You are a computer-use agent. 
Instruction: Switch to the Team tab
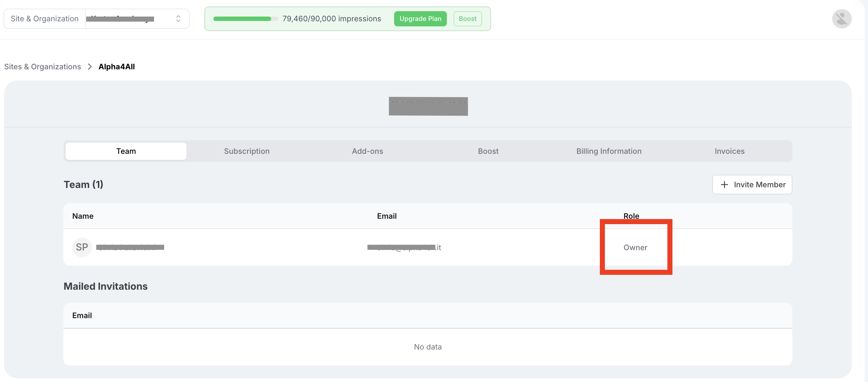126,151
